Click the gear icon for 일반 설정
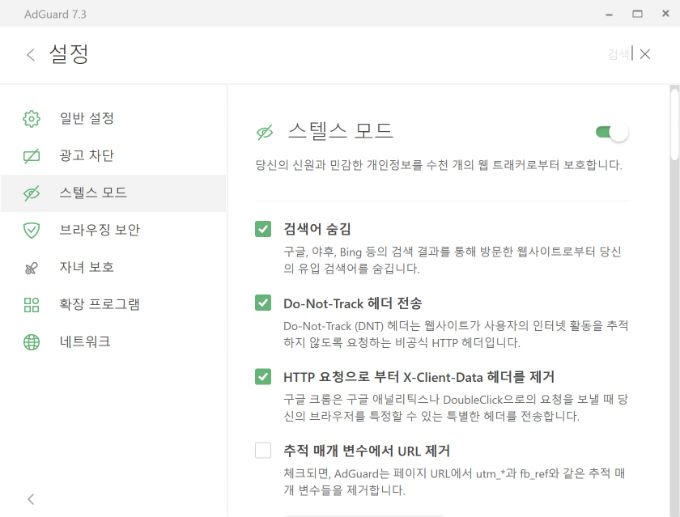Screen dimensions: 680x517 (32, 118)
